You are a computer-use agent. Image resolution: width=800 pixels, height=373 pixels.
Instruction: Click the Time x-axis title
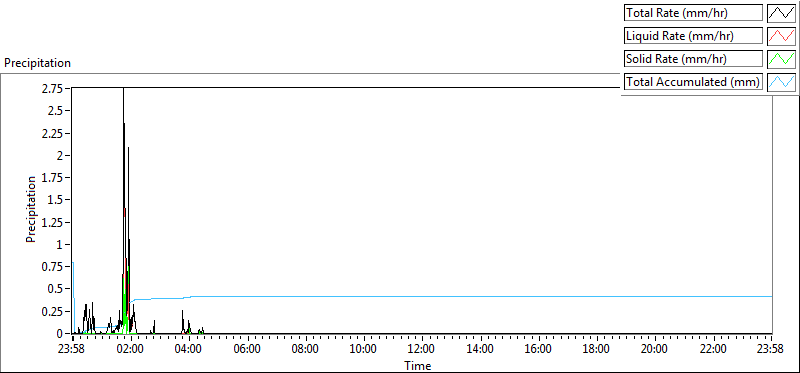pos(418,366)
